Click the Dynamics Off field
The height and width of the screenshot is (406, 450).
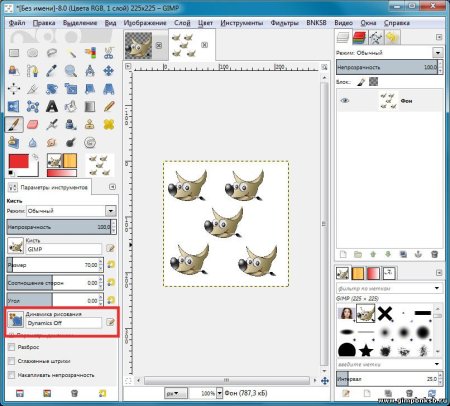pos(63,323)
